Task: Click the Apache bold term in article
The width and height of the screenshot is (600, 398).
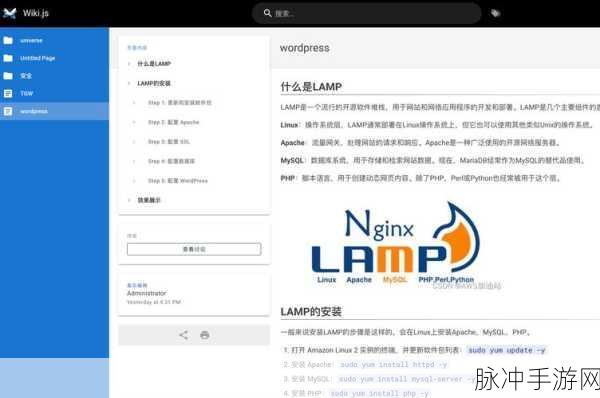Action: (293, 143)
